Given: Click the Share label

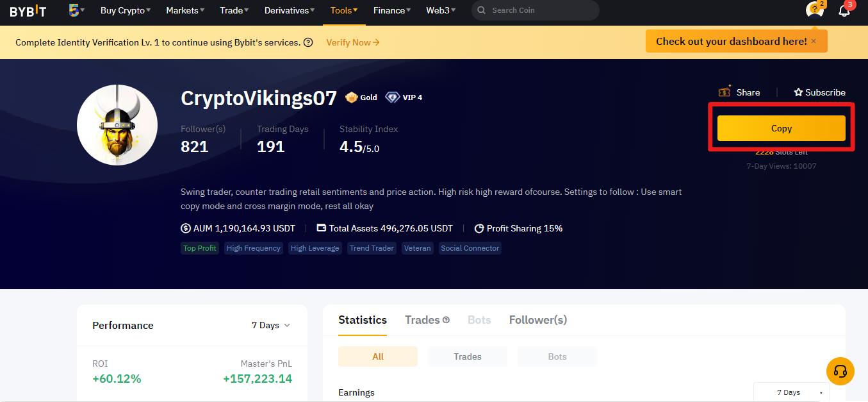Looking at the screenshot, I should pyautogui.click(x=748, y=92).
